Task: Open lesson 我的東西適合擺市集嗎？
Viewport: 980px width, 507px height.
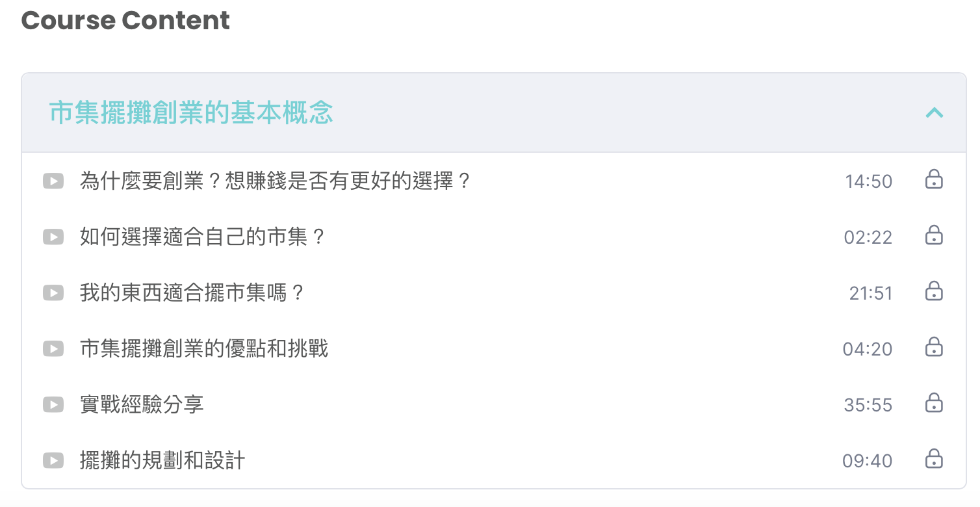Action: tap(192, 293)
